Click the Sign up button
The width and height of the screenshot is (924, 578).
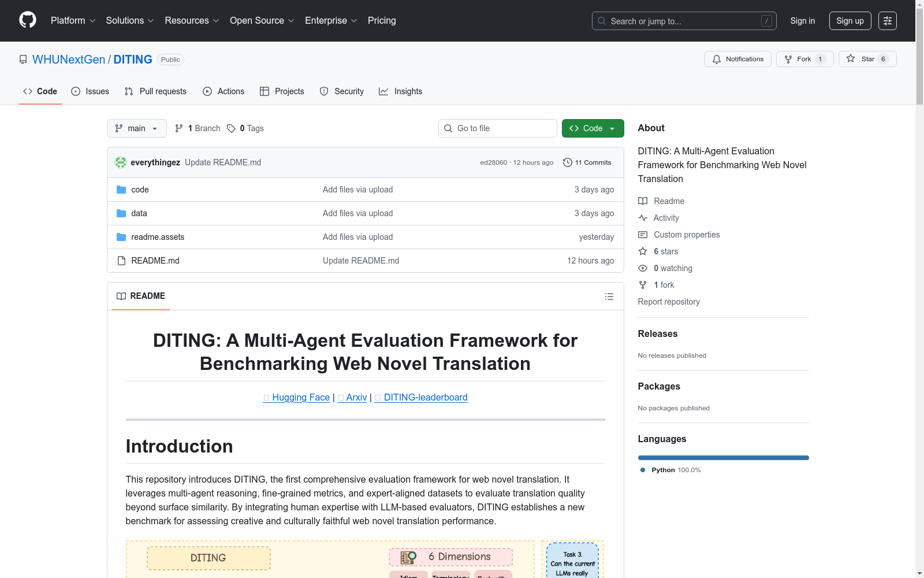[x=850, y=21]
